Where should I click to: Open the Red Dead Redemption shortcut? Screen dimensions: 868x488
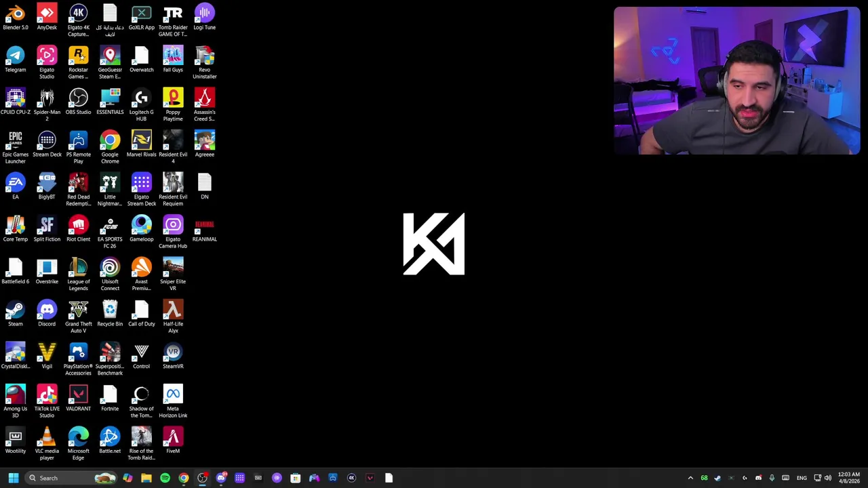coord(79,190)
